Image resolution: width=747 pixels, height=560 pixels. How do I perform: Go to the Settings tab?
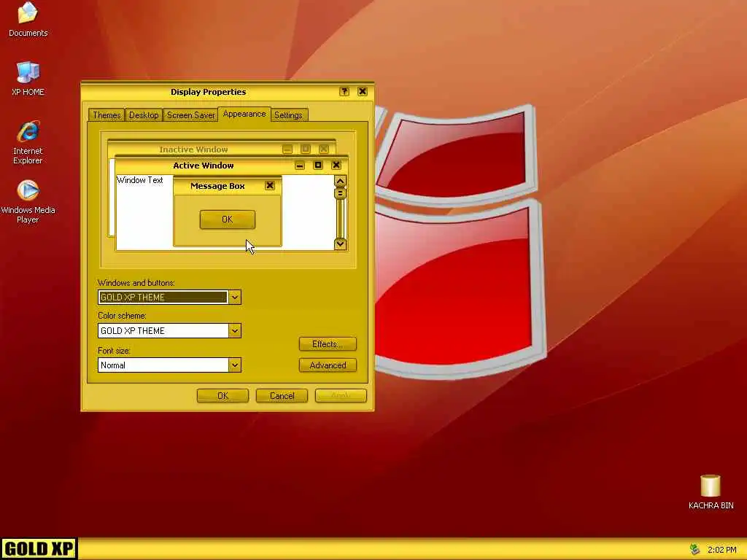coord(288,114)
